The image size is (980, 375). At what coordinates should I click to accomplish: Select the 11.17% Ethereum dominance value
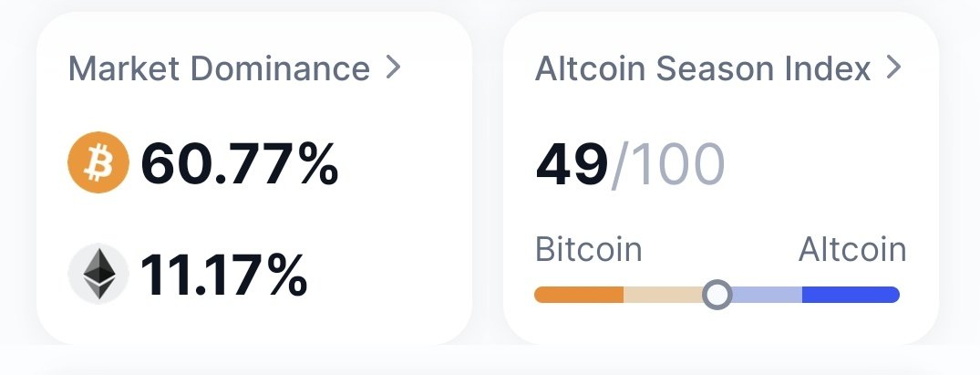click(x=224, y=275)
